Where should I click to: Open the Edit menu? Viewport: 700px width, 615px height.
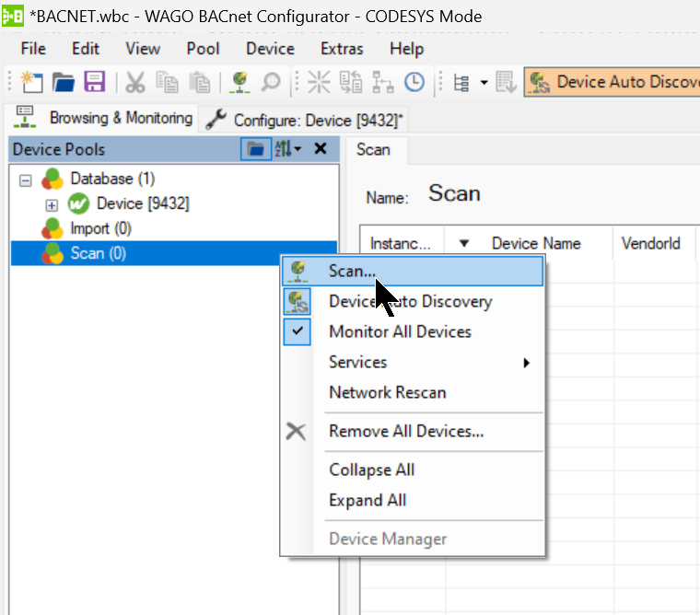click(x=86, y=49)
